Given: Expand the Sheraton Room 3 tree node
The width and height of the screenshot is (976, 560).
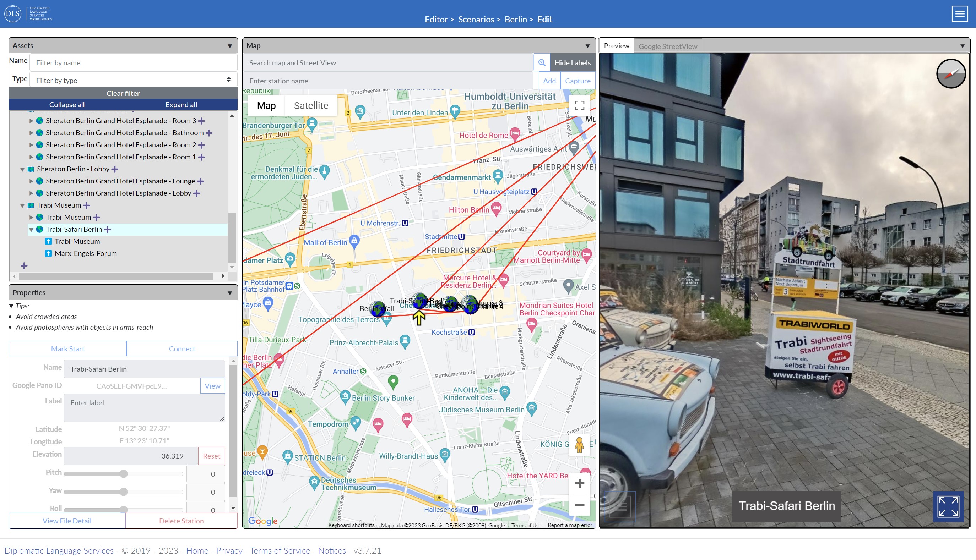Looking at the screenshot, I should pos(31,121).
